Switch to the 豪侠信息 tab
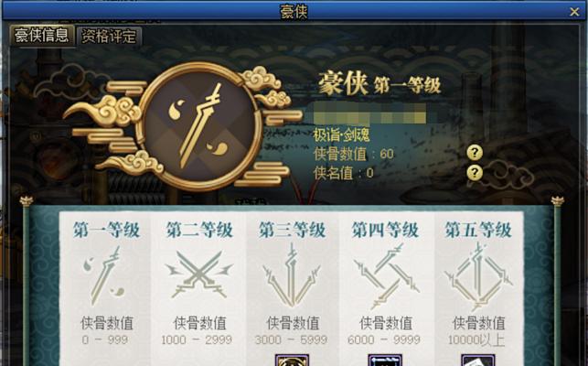Viewport: 588px width, 366px height. (42, 36)
